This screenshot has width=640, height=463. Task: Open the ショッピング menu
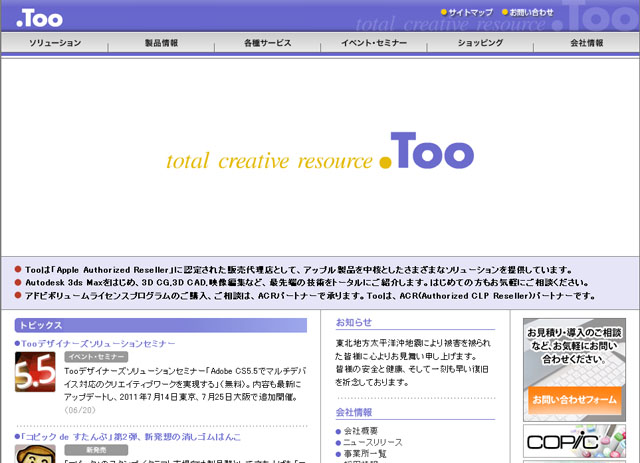coord(480,43)
